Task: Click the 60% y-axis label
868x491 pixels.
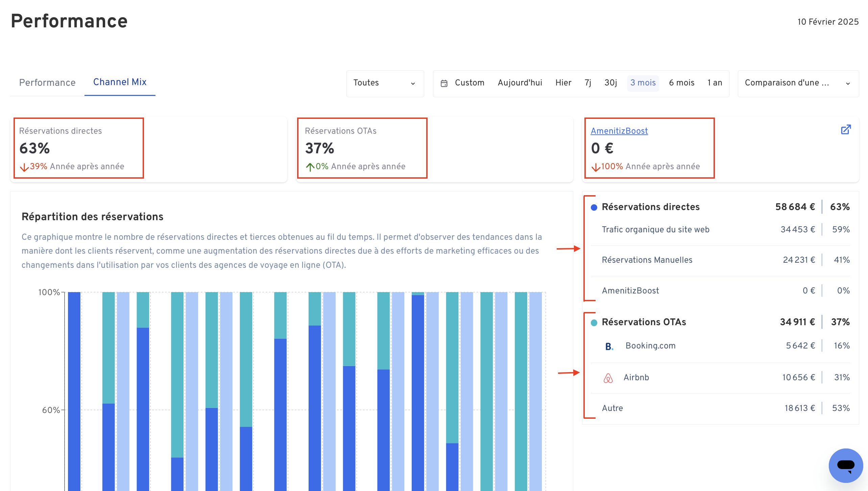Action: pyautogui.click(x=51, y=410)
